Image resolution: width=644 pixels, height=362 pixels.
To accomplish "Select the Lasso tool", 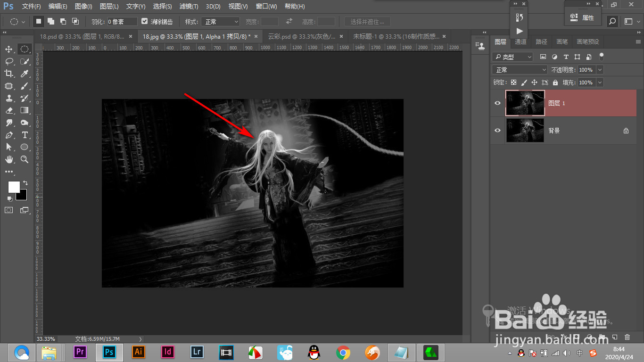I will [9, 61].
